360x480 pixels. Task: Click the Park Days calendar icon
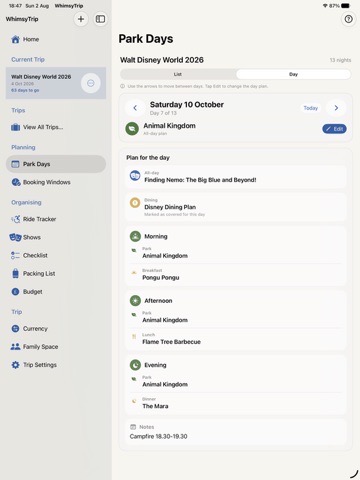15,164
